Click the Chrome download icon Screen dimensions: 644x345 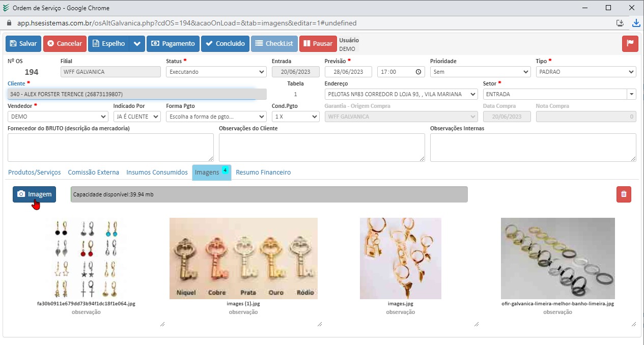pos(636,23)
